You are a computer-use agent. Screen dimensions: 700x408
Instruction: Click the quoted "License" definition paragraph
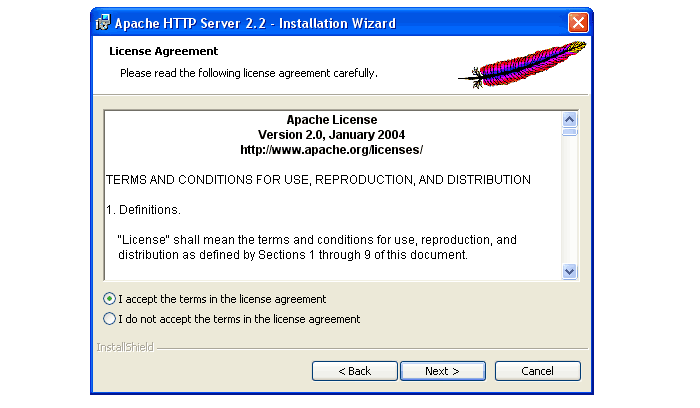pos(317,247)
